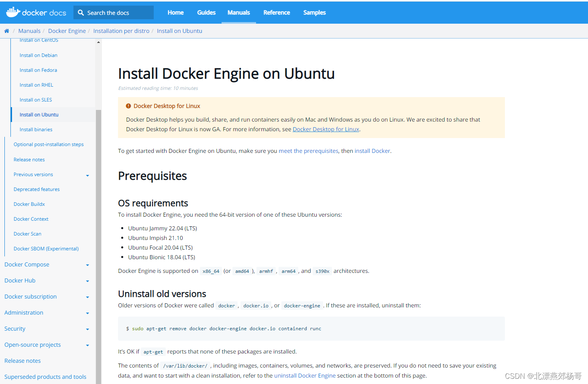The height and width of the screenshot is (384, 588).
Task: Open bottom Release notes sidebar link
Action: click(22, 361)
